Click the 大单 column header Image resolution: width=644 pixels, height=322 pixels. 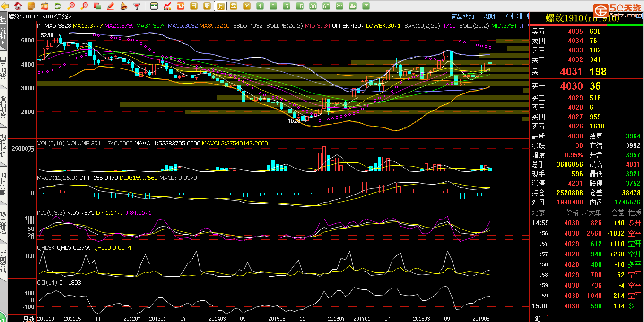[x=594, y=213]
